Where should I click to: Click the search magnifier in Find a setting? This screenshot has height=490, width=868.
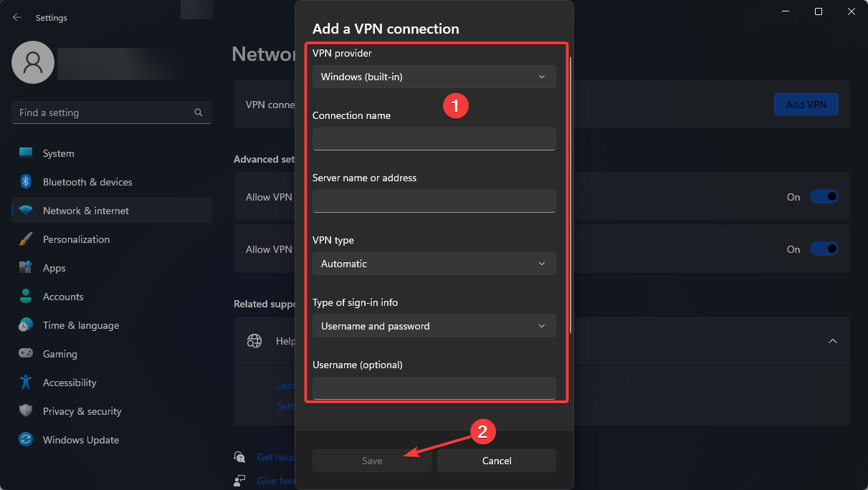(199, 112)
